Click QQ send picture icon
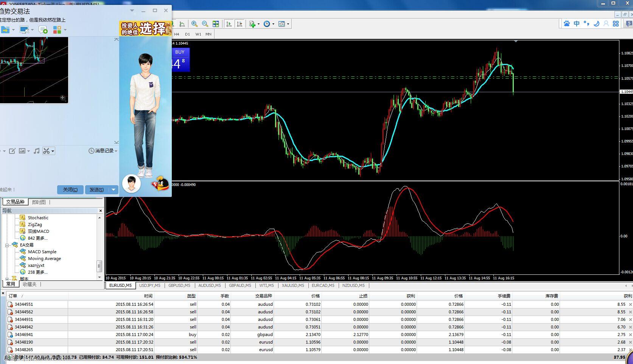The width and height of the screenshot is (633, 364). point(22,151)
